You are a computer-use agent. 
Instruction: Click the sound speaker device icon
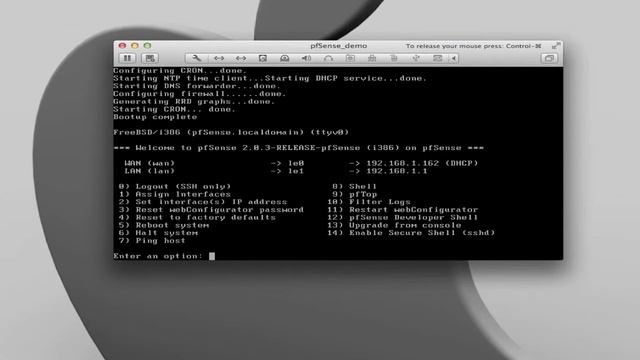pos(306,58)
